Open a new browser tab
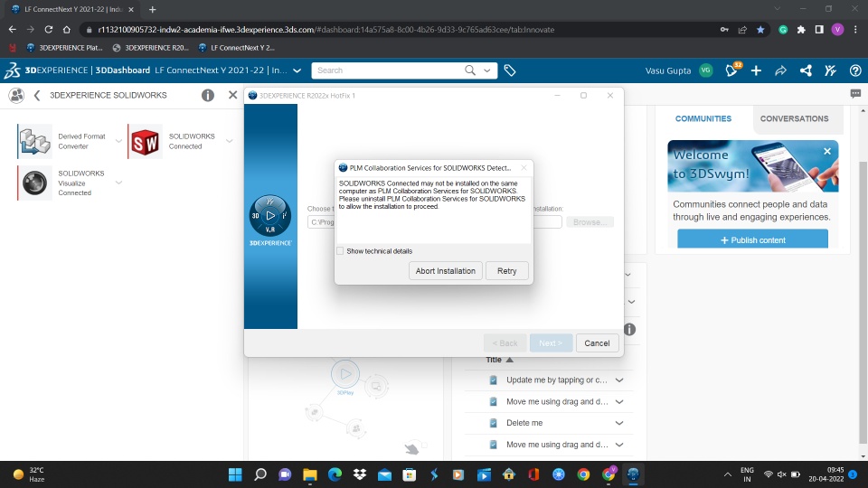This screenshot has width=868, height=488. pyautogui.click(x=152, y=9)
